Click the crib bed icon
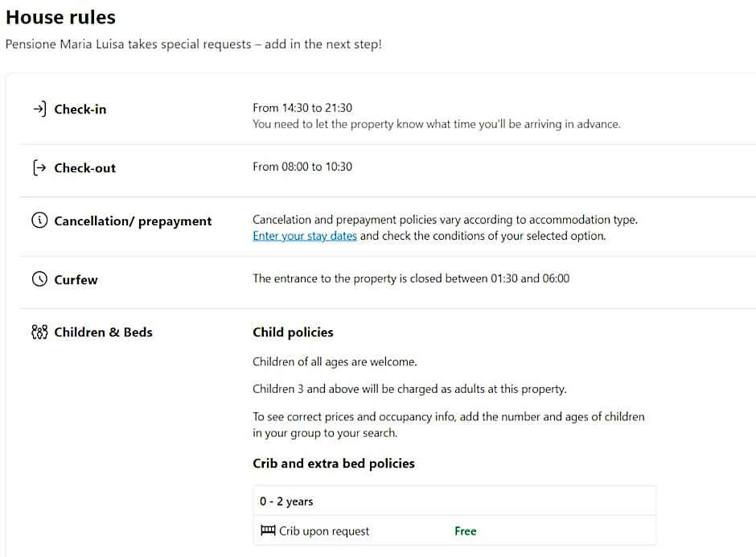The image size is (756, 557). pos(268,531)
